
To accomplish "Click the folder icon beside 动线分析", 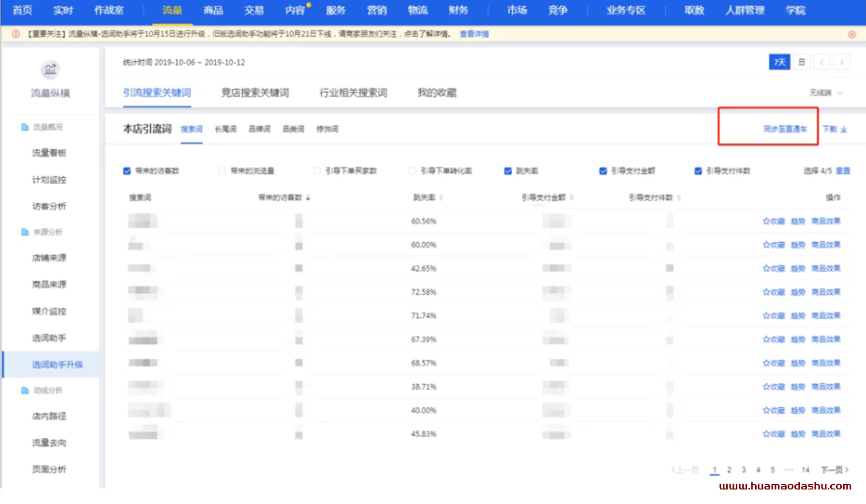I will pos(25,390).
